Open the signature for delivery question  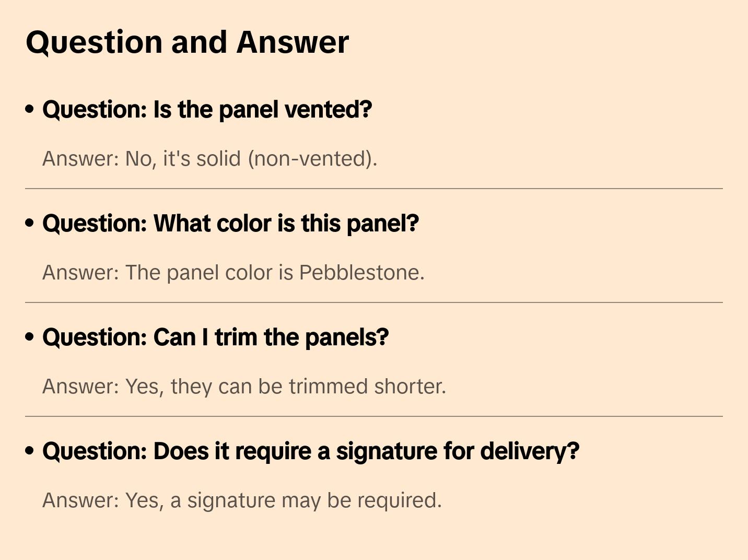tap(311, 451)
